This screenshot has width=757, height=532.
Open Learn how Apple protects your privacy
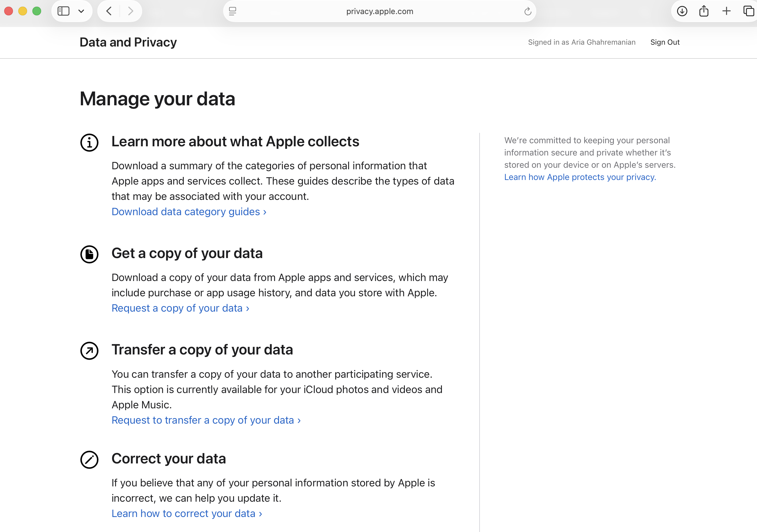click(x=580, y=177)
